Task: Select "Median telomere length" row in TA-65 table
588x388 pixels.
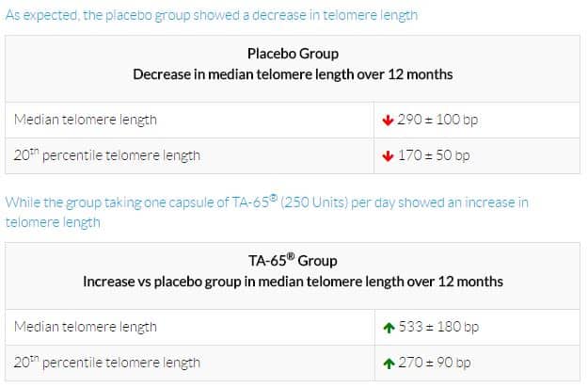Action: point(86,327)
